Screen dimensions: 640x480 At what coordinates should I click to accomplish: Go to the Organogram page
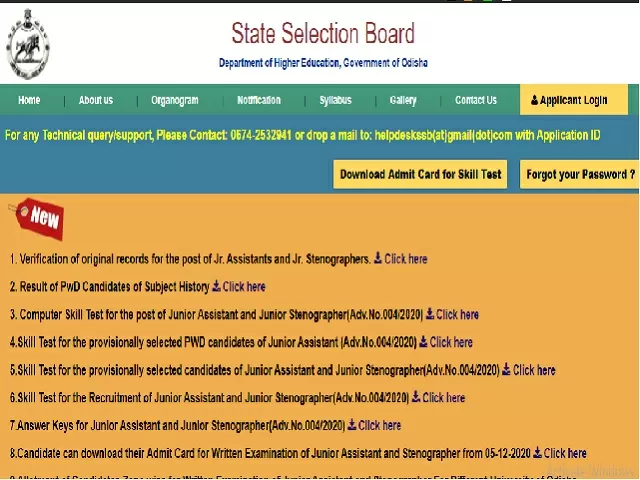click(175, 100)
